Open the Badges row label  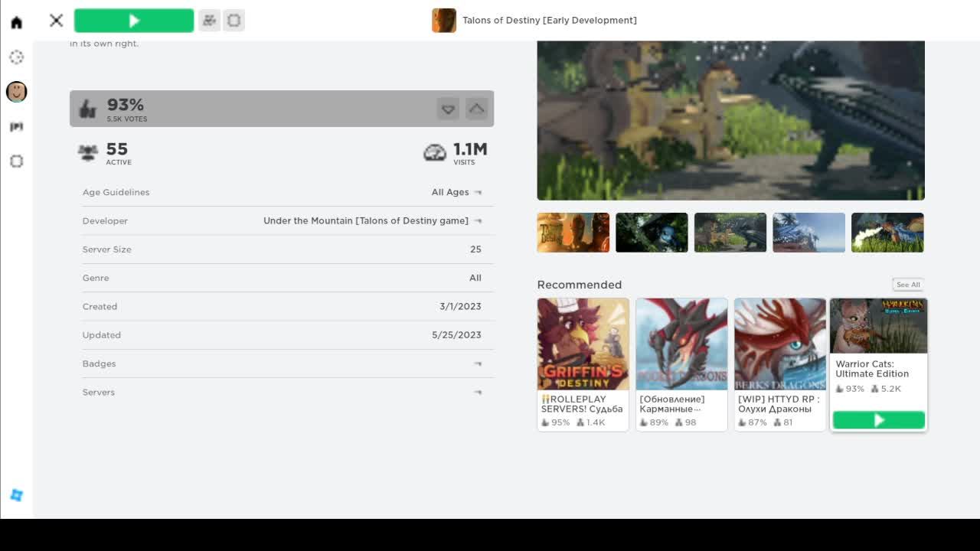[100, 364]
